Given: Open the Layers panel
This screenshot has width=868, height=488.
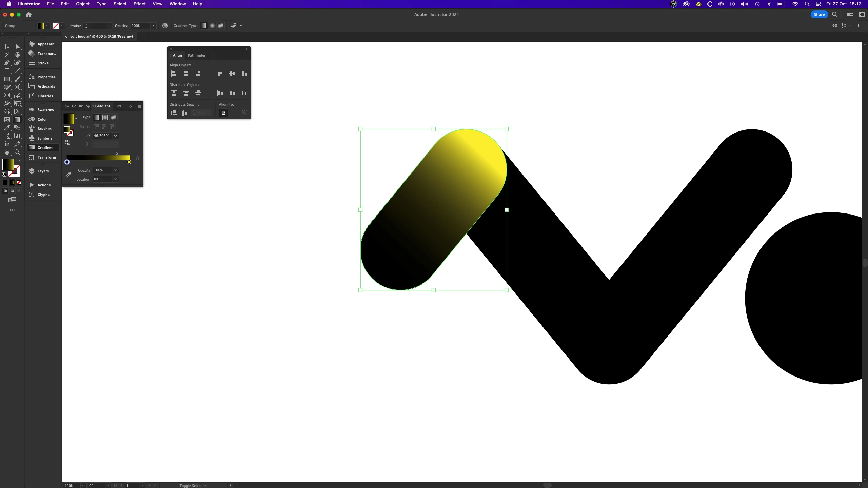Looking at the screenshot, I should point(43,171).
